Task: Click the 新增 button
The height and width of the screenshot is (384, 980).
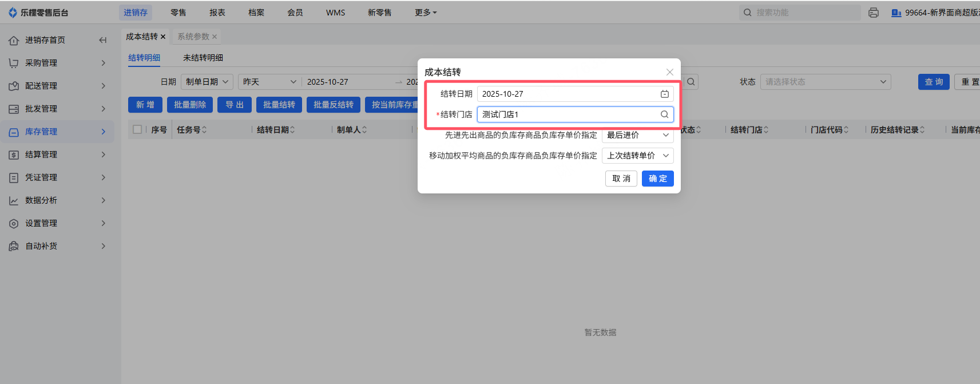Action: (x=145, y=105)
